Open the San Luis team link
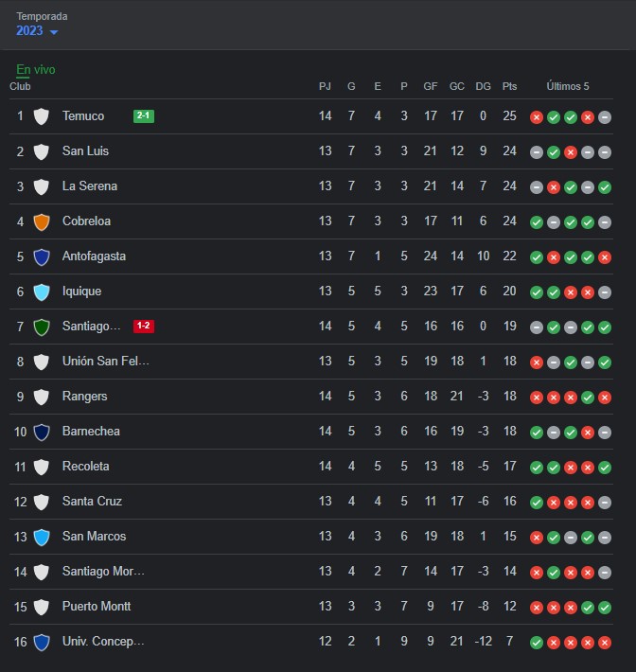Image resolution: width=636 pixels, height=672 pixels. coord(85,150)
